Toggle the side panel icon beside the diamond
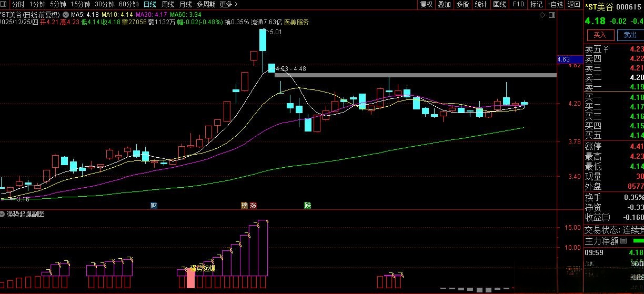Viewport: 644px width, 294px height. click(x=551, y=15)
